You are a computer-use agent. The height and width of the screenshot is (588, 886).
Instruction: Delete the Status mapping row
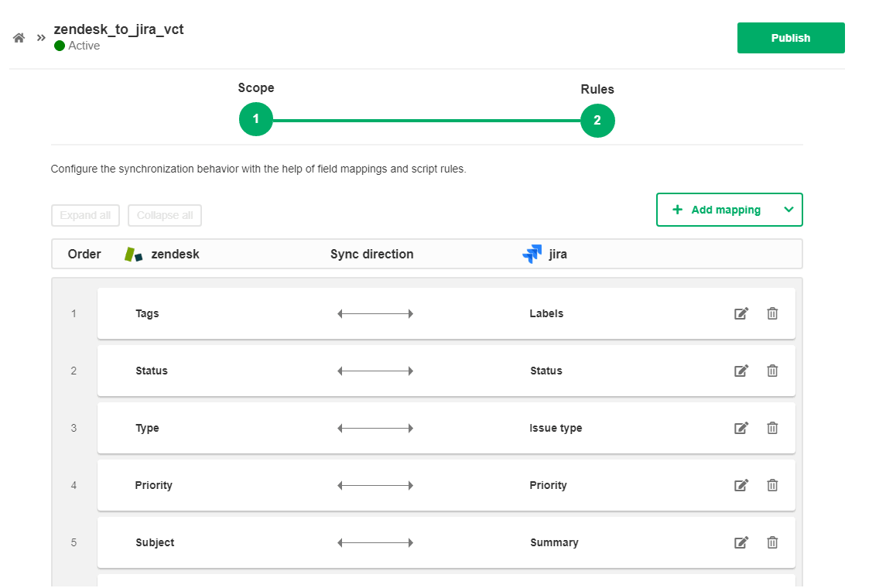click(x=772, y=371)
